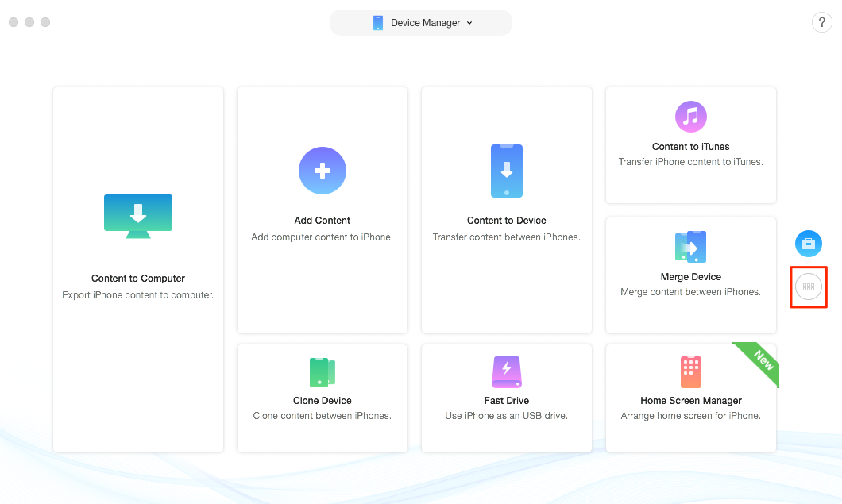This screenshot has height=504, width=842.
Task: Open the help question mark
Action: [821, 22]
